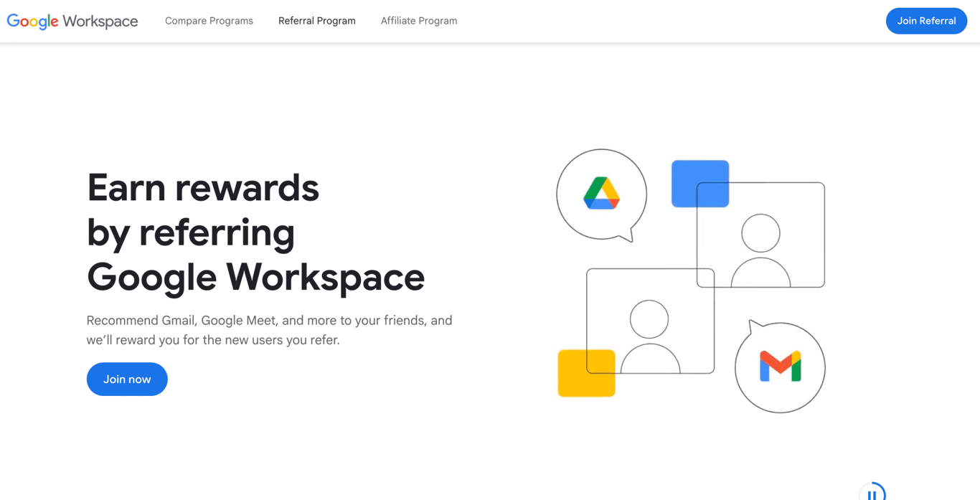The image size is (980, 500).
Task: Click the Gmail icon in the illustration
Action: (779, 367)
